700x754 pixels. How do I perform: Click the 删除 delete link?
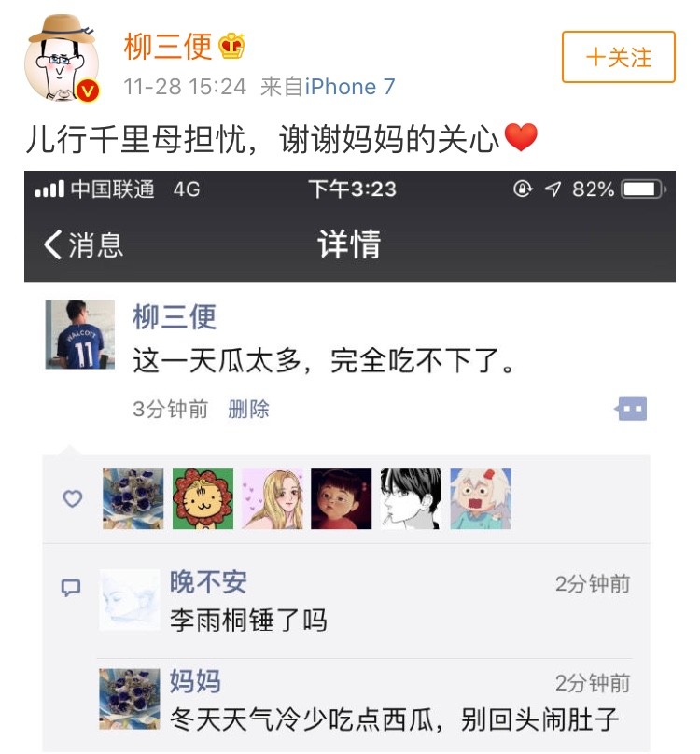point(248,410)
